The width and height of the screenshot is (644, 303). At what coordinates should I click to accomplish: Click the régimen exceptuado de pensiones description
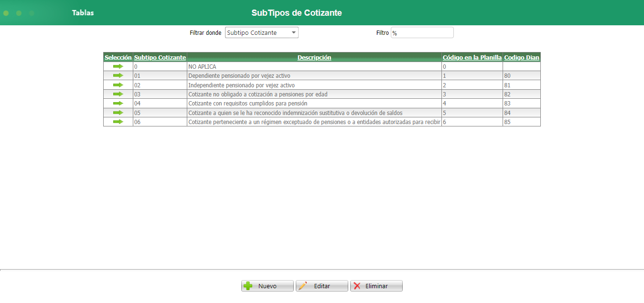click(x=314, y=122)
